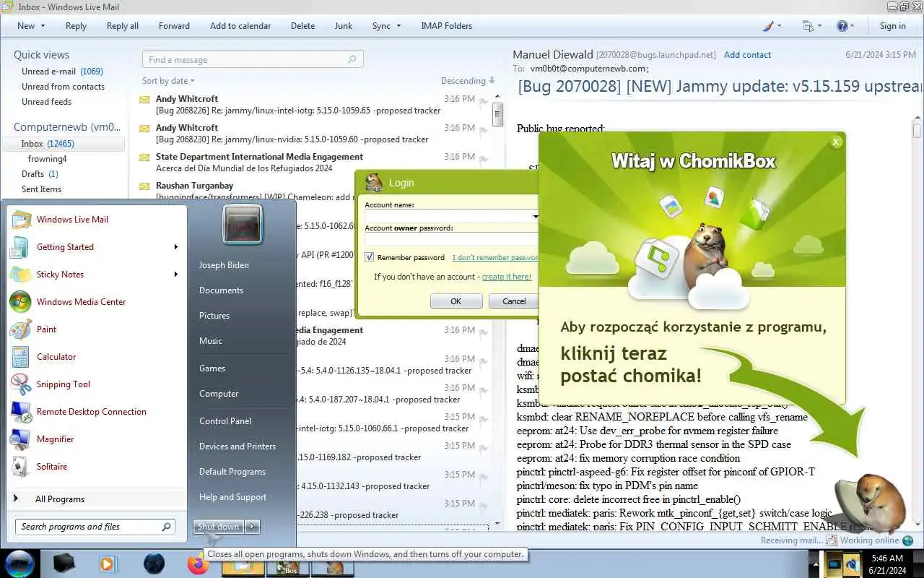The image size is (924, 578).
Task: Focus the Search programs and files box
Action: [x=95, y=527]
